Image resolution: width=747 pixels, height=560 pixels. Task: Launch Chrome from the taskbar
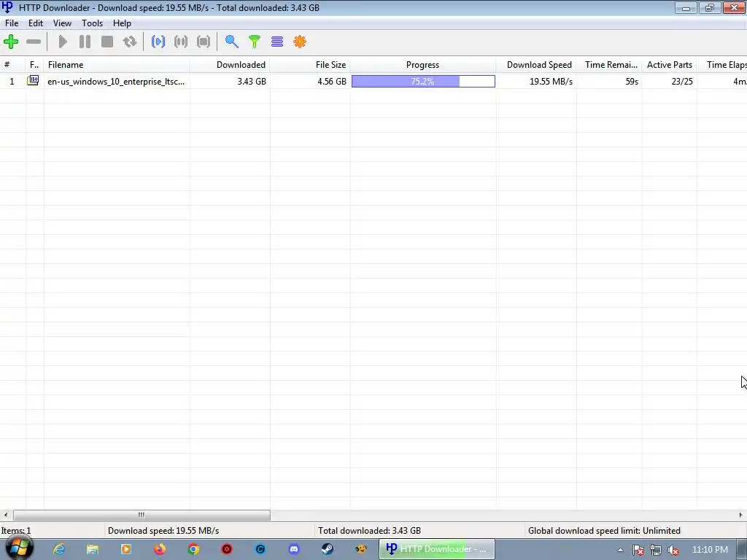click(x=193, y=549)
